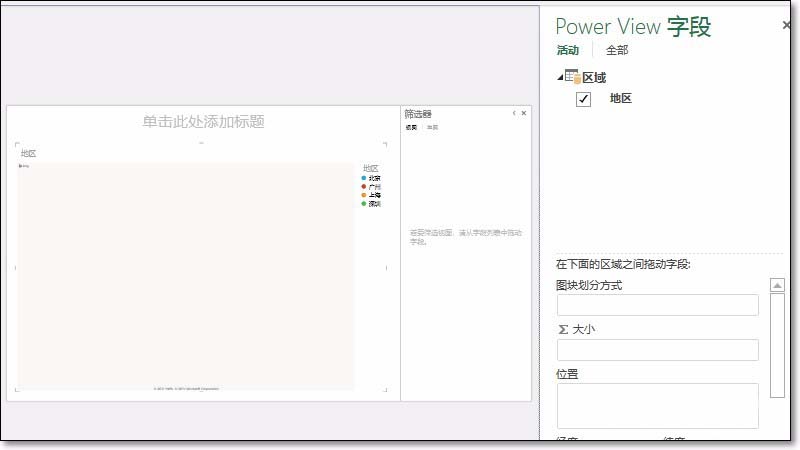The image size is (800, 450).
Task: Click the red 广州 legend dot
Action: point(364,187)
